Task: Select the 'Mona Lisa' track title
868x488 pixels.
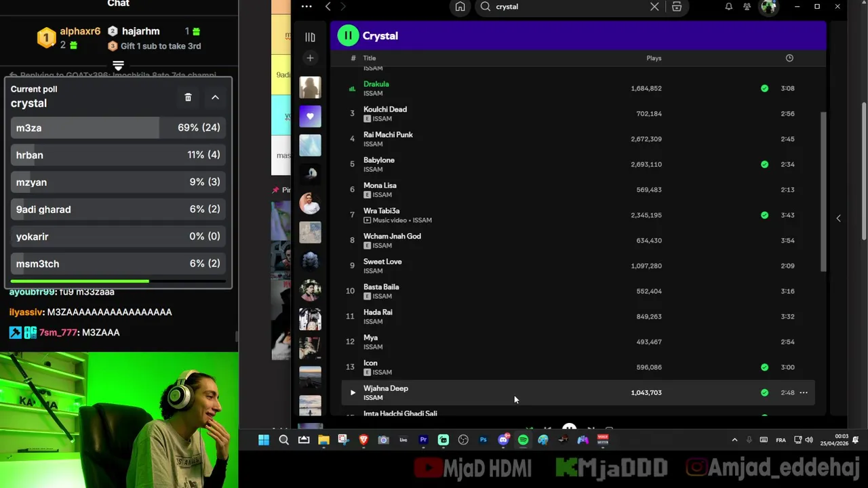Action: [x=380, y=186]
